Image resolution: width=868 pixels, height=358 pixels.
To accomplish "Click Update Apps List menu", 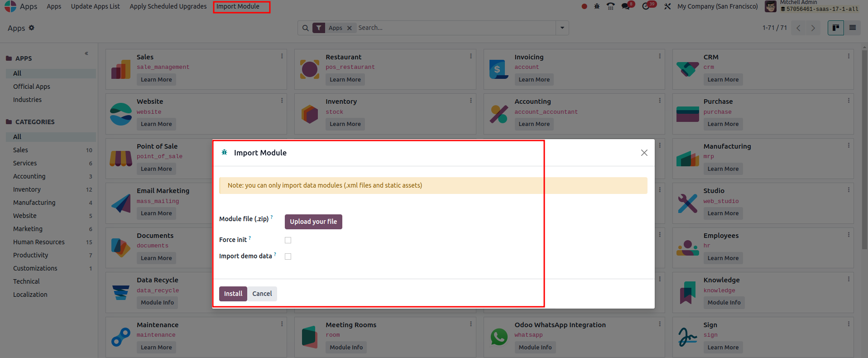I will (x=95, y=6).
